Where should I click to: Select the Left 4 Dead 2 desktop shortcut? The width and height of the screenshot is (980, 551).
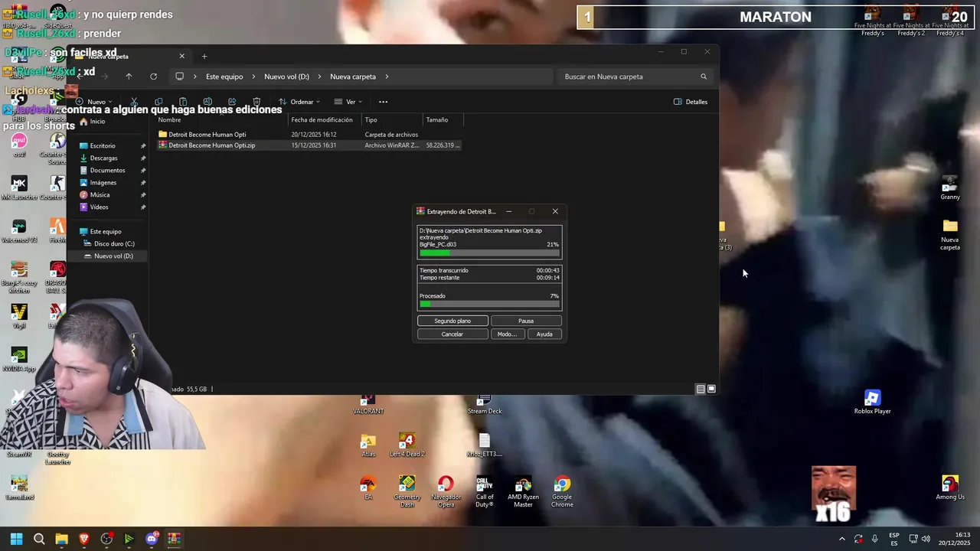(x=407, y=445)
